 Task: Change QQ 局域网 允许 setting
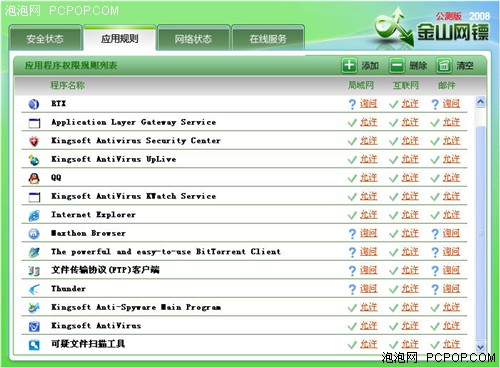[x=368, y=178]
